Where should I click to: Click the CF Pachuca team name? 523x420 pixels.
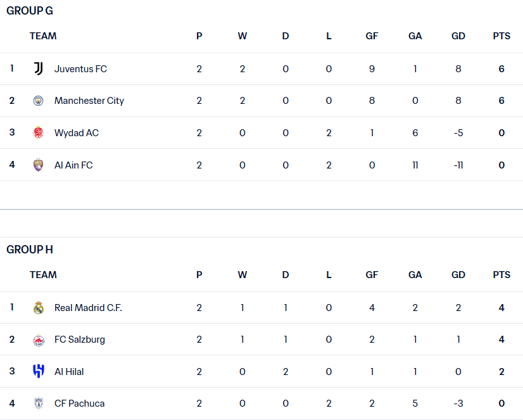79,404
